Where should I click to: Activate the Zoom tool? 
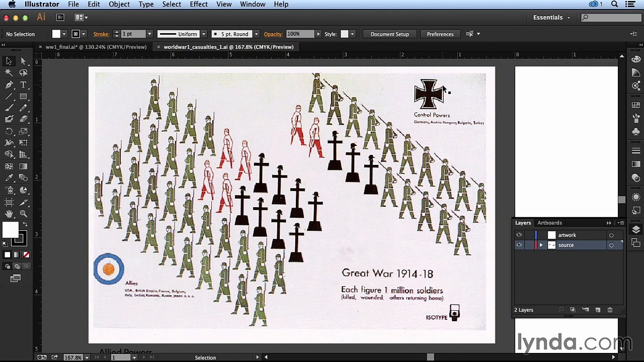pyautogui.click(x=23, y=214)
